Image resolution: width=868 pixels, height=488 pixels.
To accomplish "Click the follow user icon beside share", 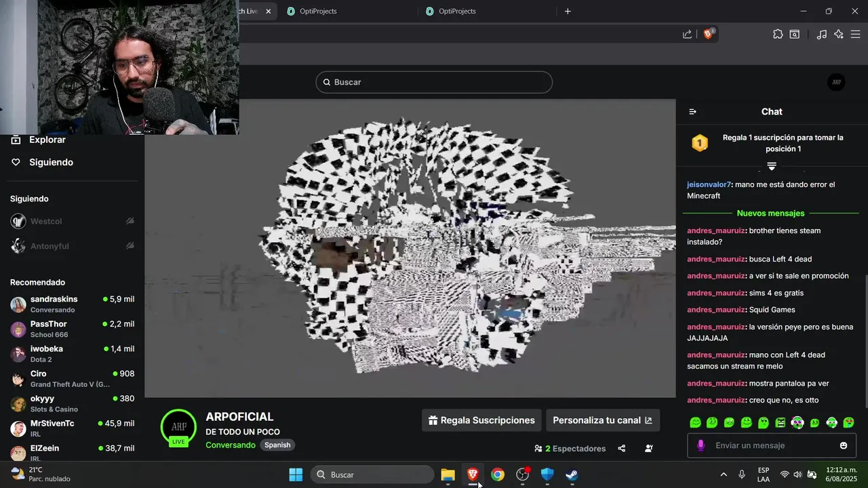I will pyautogui.click(x=649, y=449).
